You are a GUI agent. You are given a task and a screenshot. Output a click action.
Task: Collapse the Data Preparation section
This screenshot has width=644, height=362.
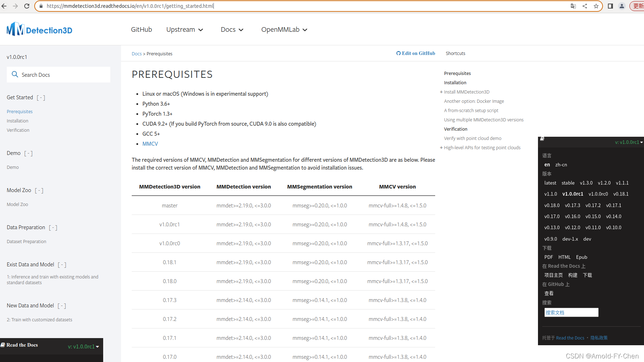[x=53, y=227]
